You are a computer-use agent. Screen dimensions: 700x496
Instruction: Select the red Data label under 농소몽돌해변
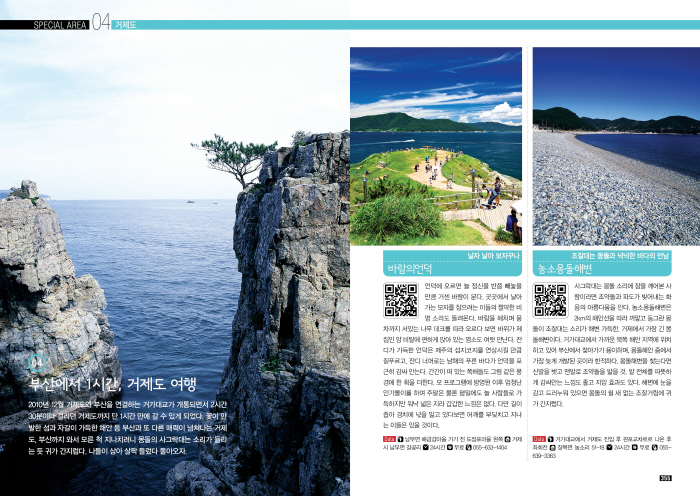[x=539, y=439]
